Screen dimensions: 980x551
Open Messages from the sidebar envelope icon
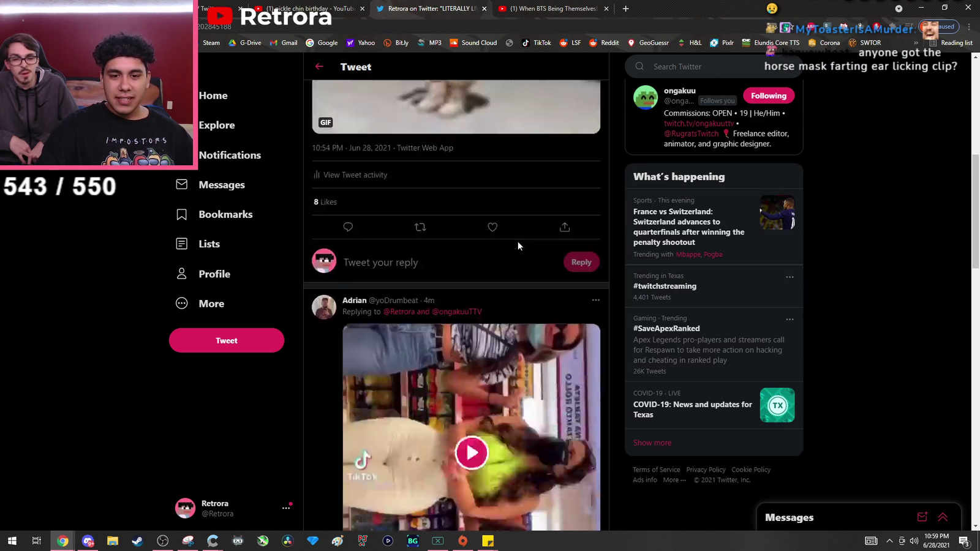(x=182, y=184)
